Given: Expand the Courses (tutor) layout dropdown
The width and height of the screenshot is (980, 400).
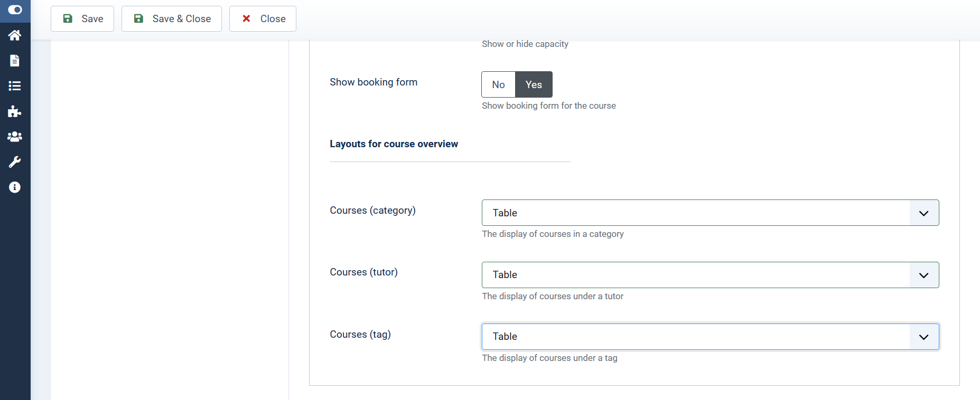Looking at the screenshot, I should [x=710, y=275].
